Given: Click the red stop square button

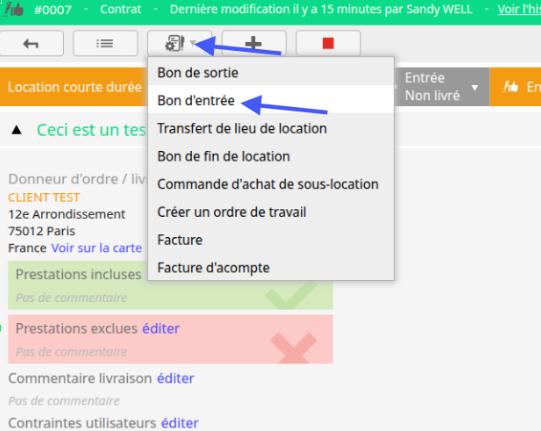Looking at the screenshot, I should [328, 43].
